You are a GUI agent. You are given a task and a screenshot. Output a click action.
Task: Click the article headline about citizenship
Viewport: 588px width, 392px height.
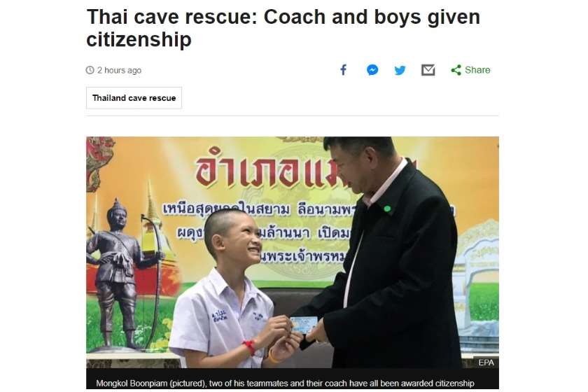(283, 28)
